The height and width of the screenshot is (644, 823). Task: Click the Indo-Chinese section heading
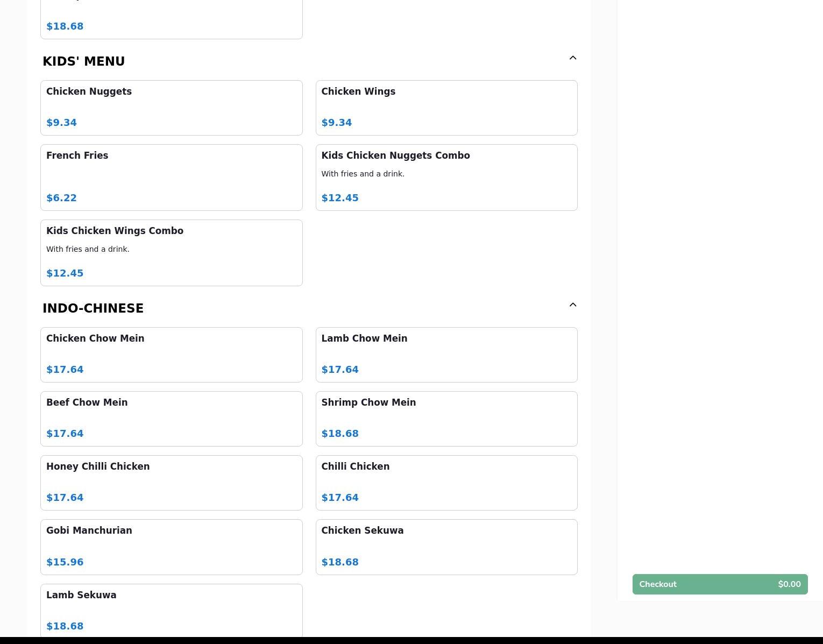coord(93,308)
